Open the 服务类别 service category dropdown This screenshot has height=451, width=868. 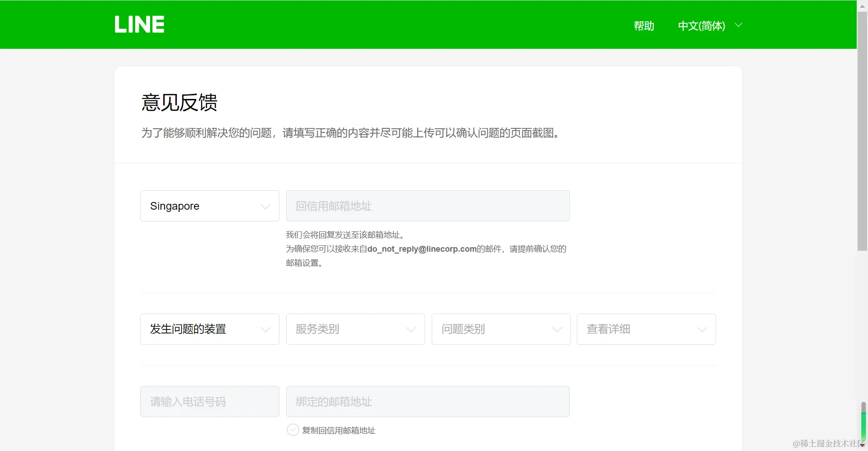[355, 329]
